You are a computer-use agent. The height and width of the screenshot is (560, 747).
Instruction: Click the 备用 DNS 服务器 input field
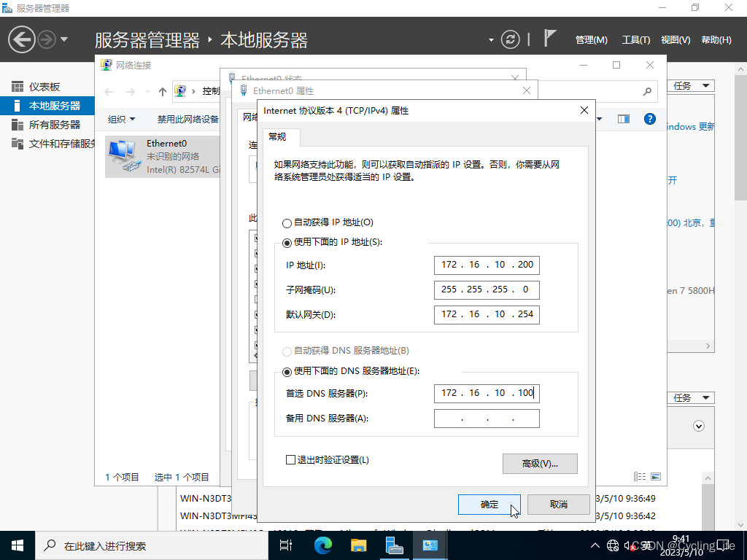point(487,418)
